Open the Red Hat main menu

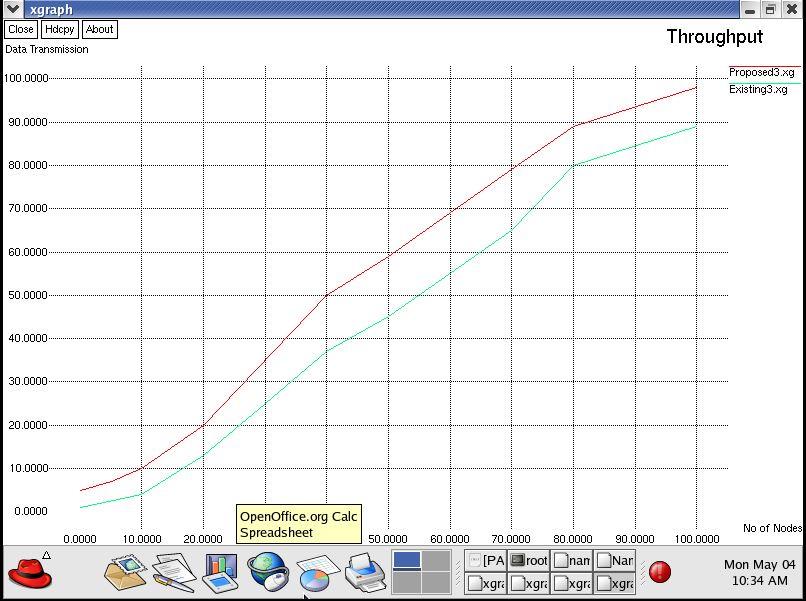(x=30, y=573)
